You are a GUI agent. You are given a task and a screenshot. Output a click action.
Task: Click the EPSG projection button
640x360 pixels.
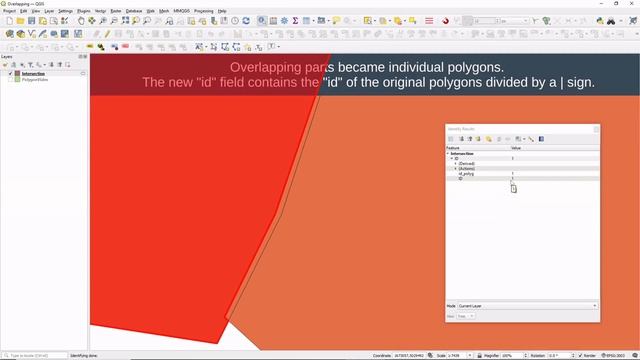(614, 356)
